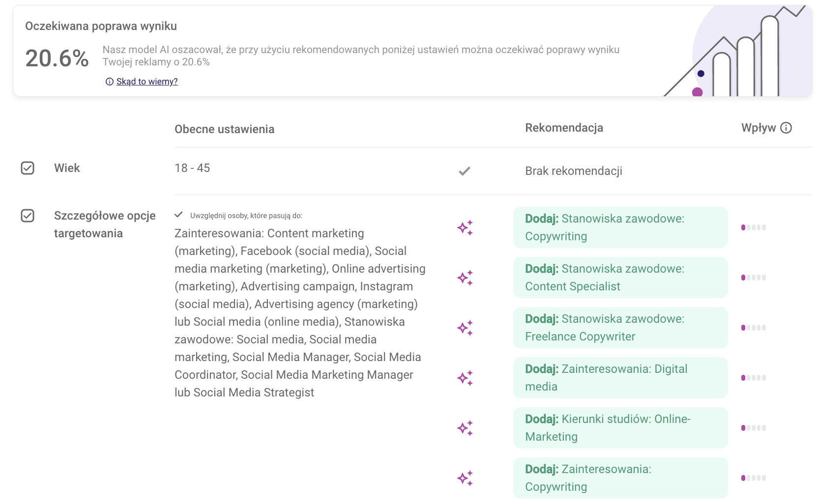Click the sparkle icon for Content Specialist
This screenshot has height=504, width=819.
pos(465,278)
